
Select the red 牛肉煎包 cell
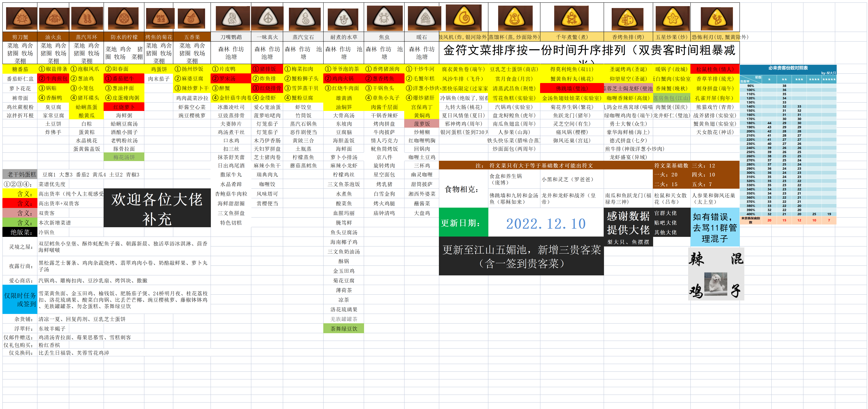53,79
